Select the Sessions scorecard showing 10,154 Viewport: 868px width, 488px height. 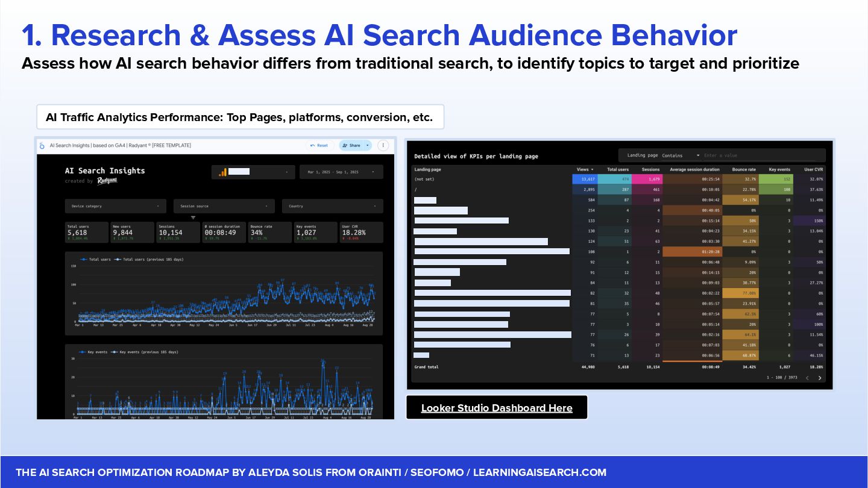(178, 232)
